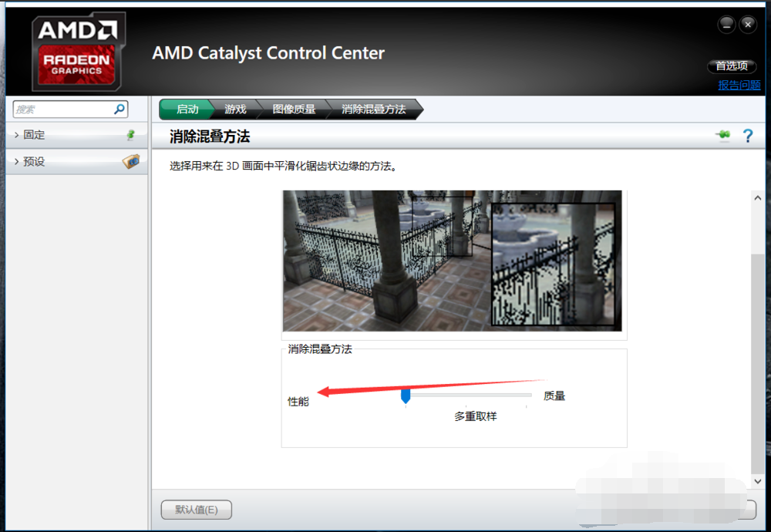Viewport: 771px width, 532px height.
Task: Click the 报告问题 link
Action: tap(739, 85)
